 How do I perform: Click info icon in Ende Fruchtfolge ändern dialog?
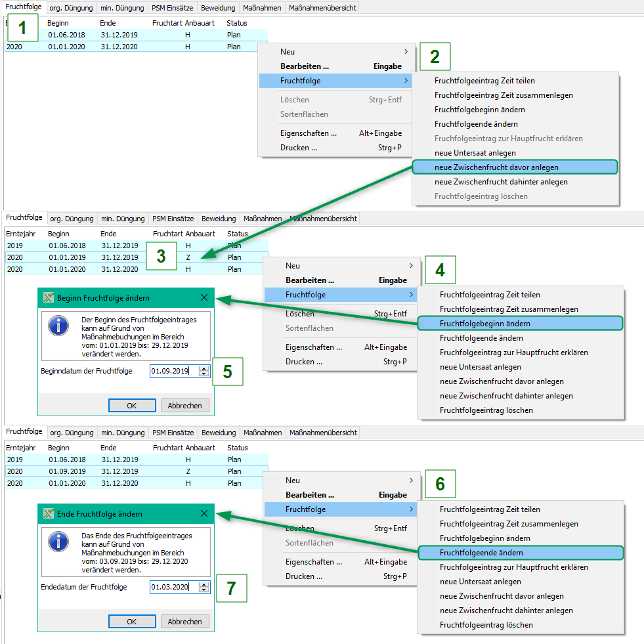(60, 542)
